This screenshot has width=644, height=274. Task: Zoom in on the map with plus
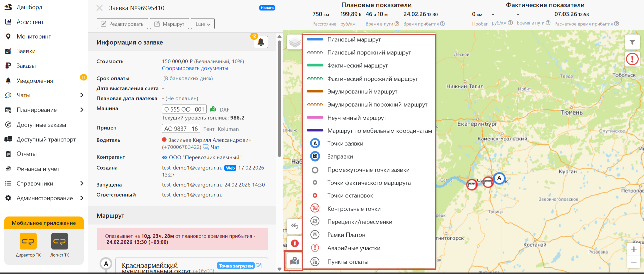(634, 249)
